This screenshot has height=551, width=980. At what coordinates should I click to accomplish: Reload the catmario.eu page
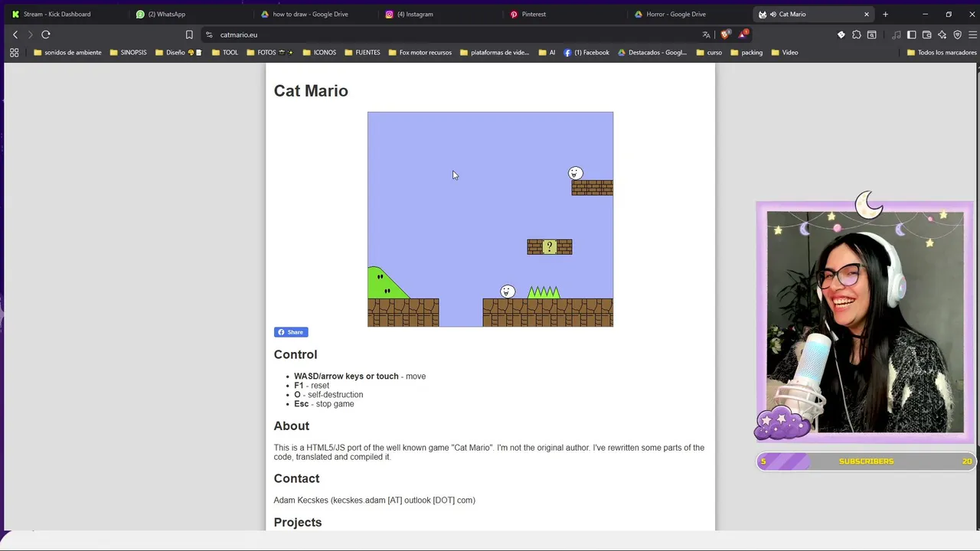point(46,34)
